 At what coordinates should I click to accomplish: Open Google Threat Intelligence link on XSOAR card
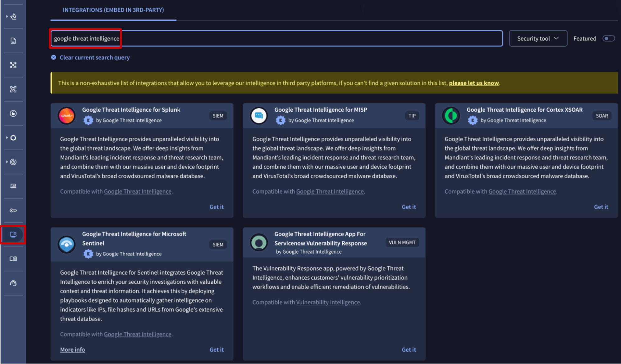click(522, 191)
